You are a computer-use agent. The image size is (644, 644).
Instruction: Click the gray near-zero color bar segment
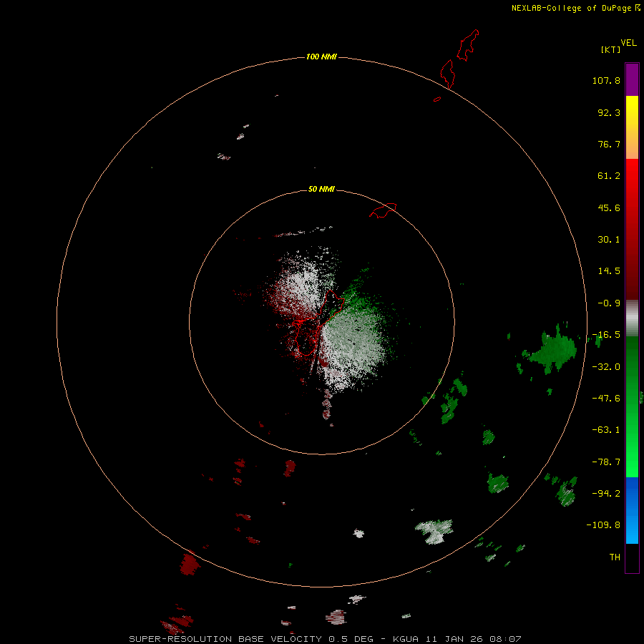(x=632, y=318)
